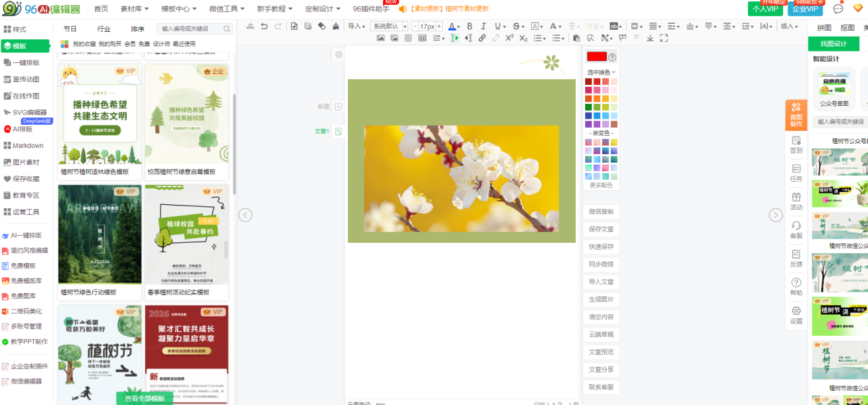The height and width of the screenshot is (405, 868).
Task: Increase font size with the plus button
Action: pyautogui.click(x=439, y=26)
